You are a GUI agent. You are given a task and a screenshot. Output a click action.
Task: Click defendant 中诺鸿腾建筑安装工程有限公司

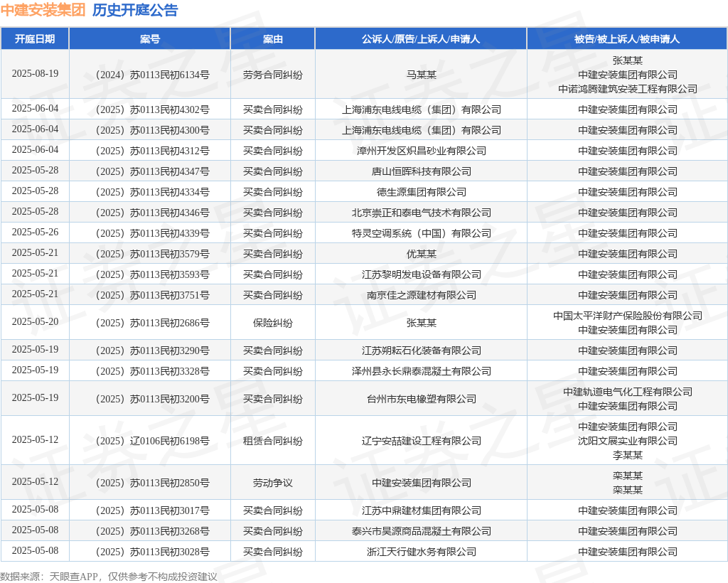(627, 89)
